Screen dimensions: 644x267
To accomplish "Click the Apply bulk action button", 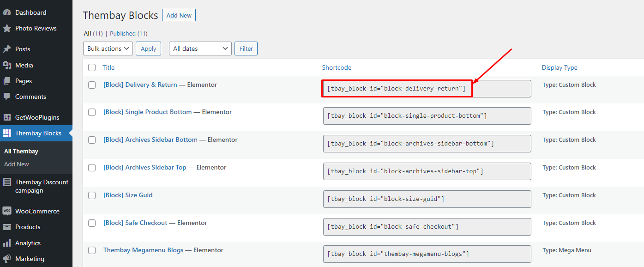I will pos(149,49).
